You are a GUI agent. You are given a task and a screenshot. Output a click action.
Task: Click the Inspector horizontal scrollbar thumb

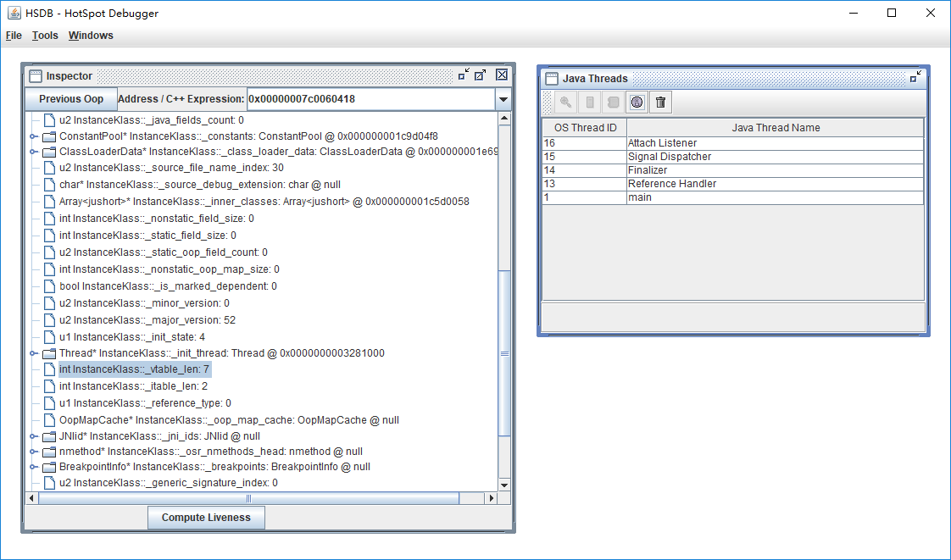pyautogui.click(x=248, y=498)
